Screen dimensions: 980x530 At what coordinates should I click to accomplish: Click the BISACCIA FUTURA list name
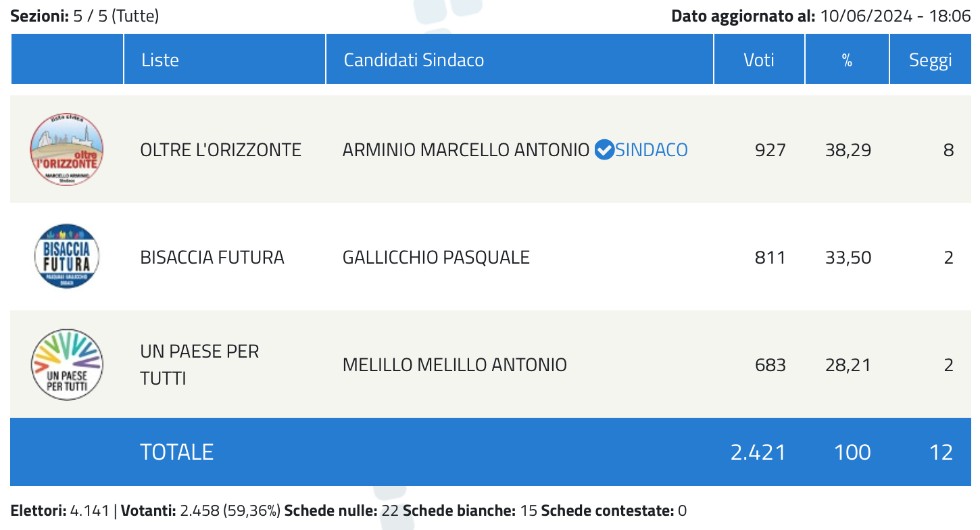[x=212, y=258]
